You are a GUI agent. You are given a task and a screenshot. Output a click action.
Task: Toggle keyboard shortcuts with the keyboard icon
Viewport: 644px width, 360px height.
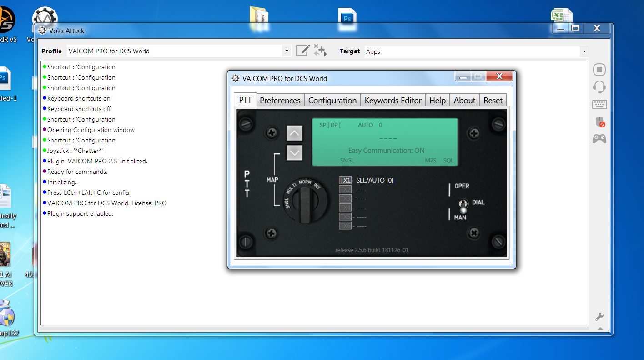pos(599,104)
